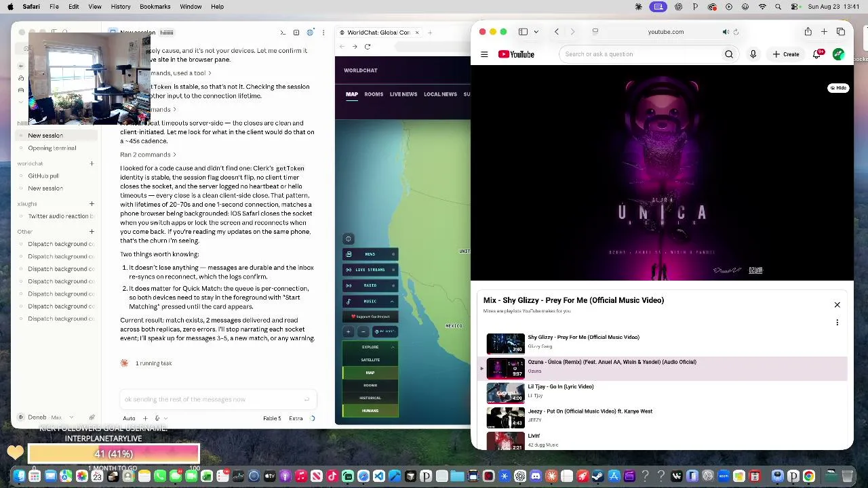Start YouTube voice search with microphone

coord(753,54)
